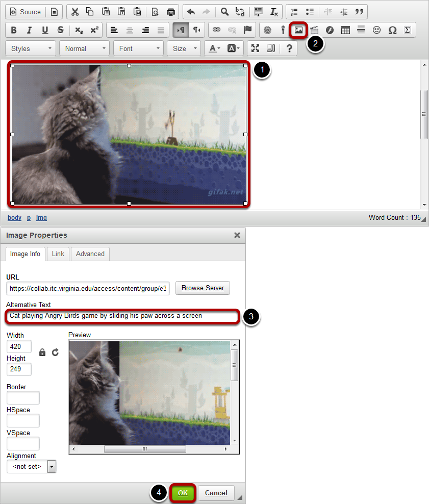
Task: Toggle Bold formatting
Action: coord(13,30)
